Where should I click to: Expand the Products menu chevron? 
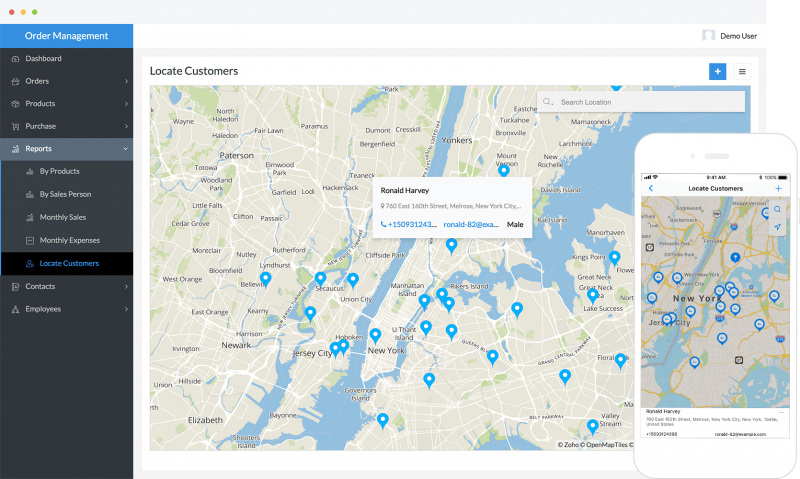point(126,104)
